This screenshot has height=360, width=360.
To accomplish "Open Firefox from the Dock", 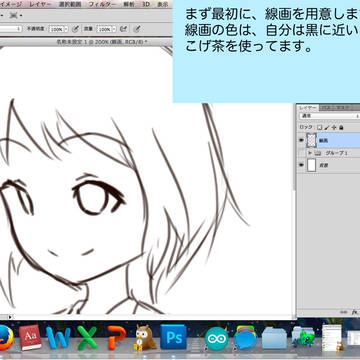I will [x=5, y=338].
